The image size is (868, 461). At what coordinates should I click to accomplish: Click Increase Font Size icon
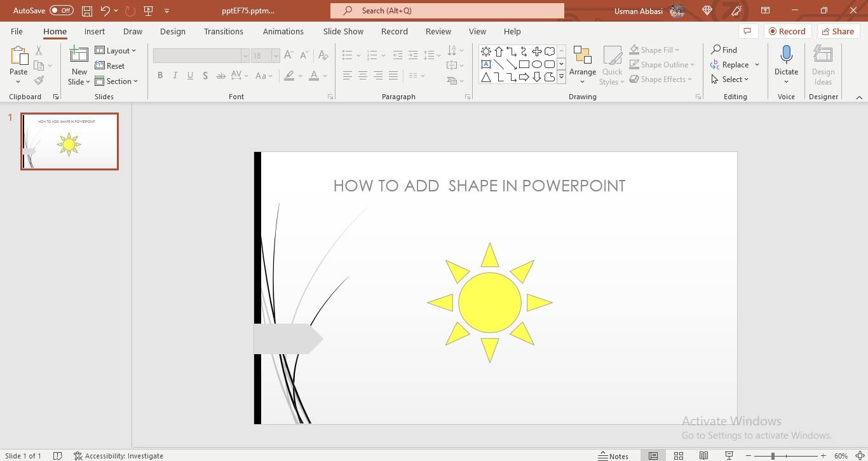[x=288, y=55]
